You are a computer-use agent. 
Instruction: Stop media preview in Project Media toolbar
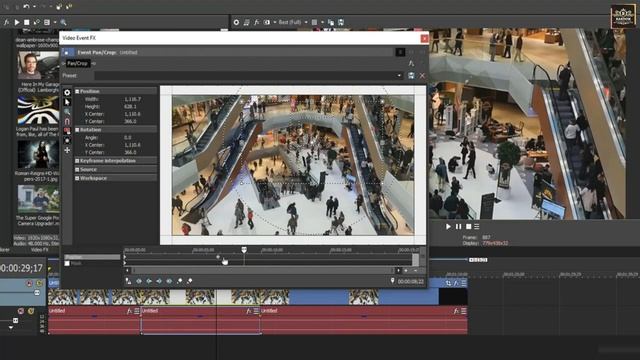[x=27, y=22]
